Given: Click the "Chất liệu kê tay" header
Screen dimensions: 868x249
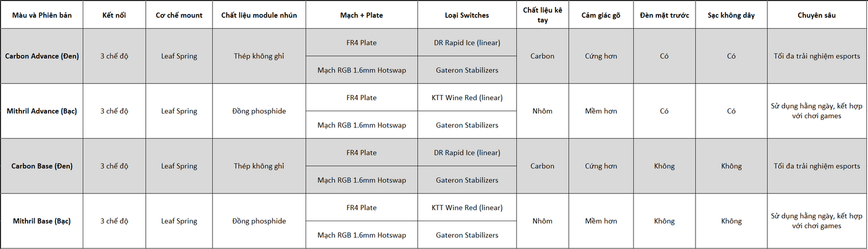Looking at the screenshot, I should (x=542, y=15).
